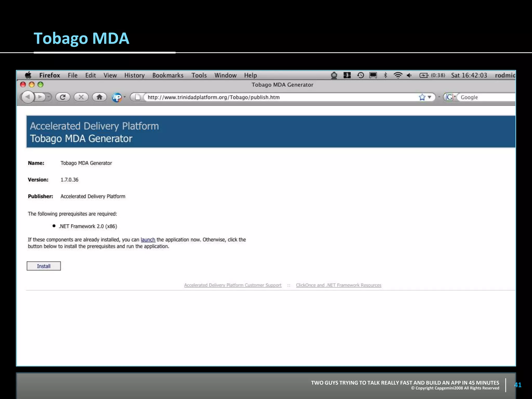Reload the page with the refresh icon
This screenshot has width=532, height=399.
(x=63, y=97)
